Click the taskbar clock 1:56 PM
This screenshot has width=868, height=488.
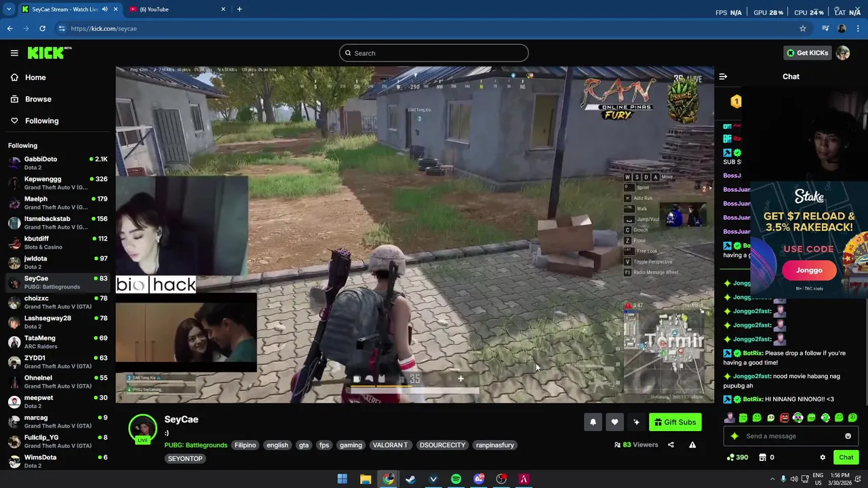tap(840, 479)
